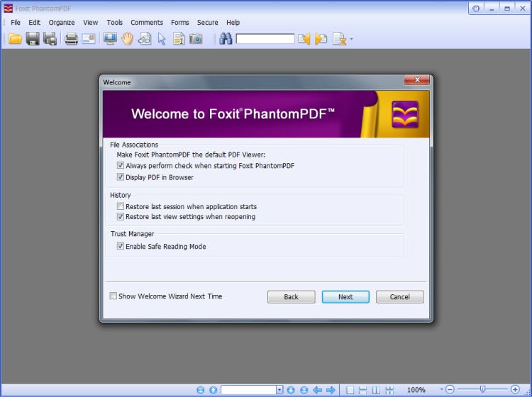Click inside the toolbar search field
532x397 pixels.
[x=265, y=39]
